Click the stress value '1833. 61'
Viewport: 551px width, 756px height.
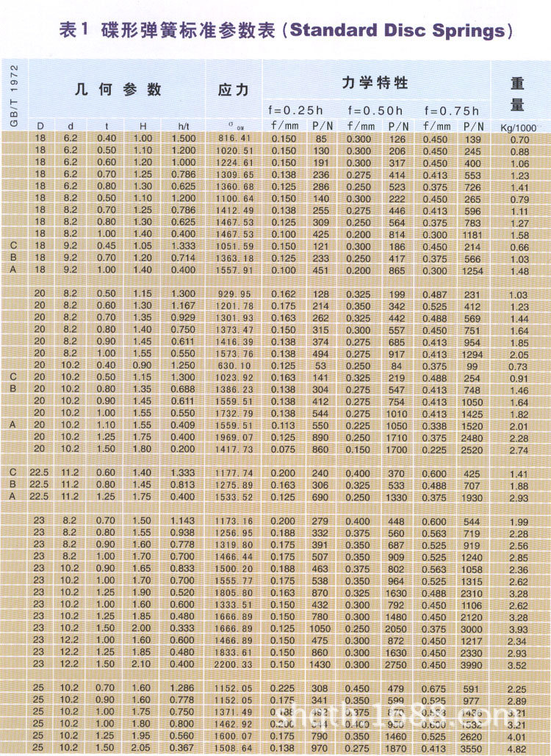234,653
